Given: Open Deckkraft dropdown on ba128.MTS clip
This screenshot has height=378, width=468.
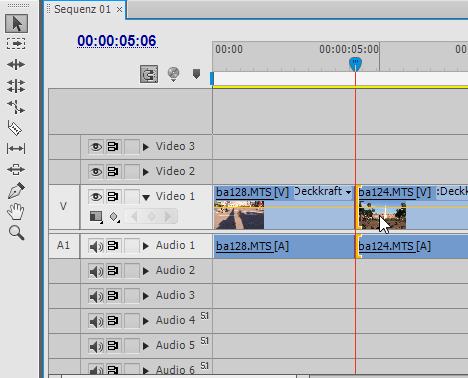Looking at the screenshot, I should pos(348,192).
